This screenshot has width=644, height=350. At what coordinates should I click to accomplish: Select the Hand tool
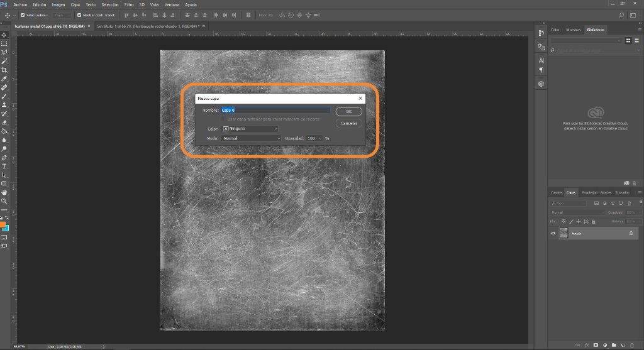tap(4, 192)
